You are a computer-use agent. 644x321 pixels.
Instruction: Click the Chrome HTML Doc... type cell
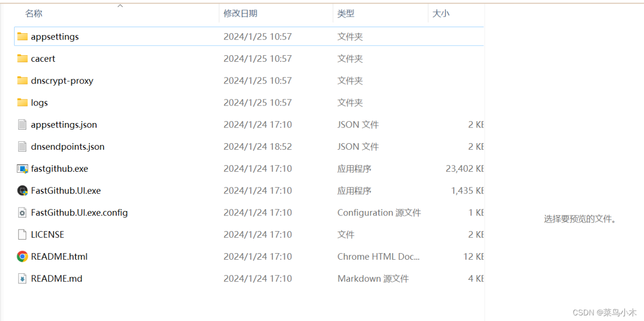[x=378, y=257]
